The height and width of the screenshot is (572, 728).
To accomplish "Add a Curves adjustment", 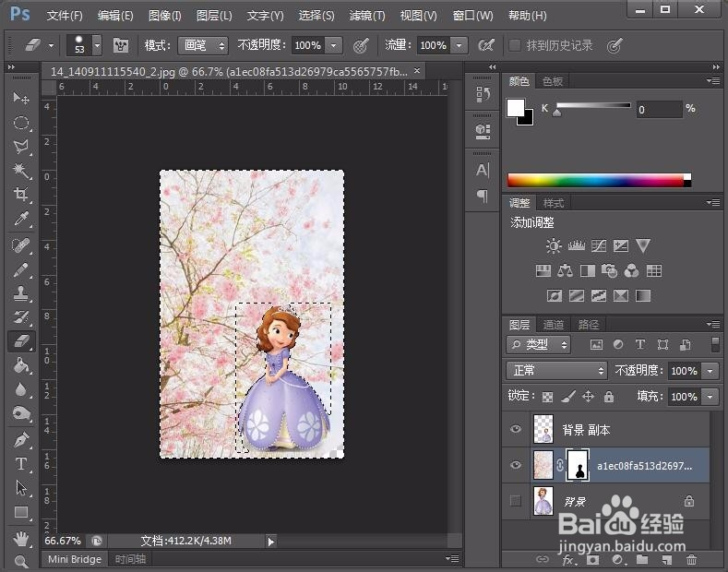I will pyautogui.click(x=599, y=245).
